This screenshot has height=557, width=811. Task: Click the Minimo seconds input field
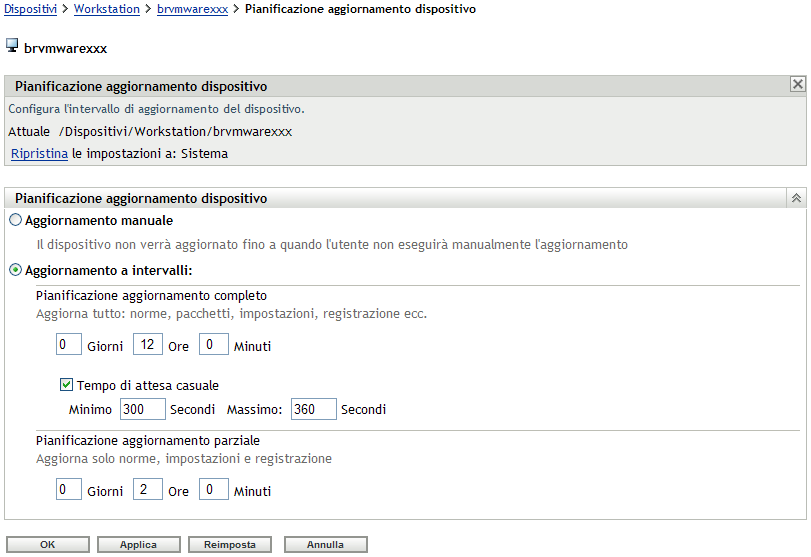pyautogui.click(x=141, y=409)
